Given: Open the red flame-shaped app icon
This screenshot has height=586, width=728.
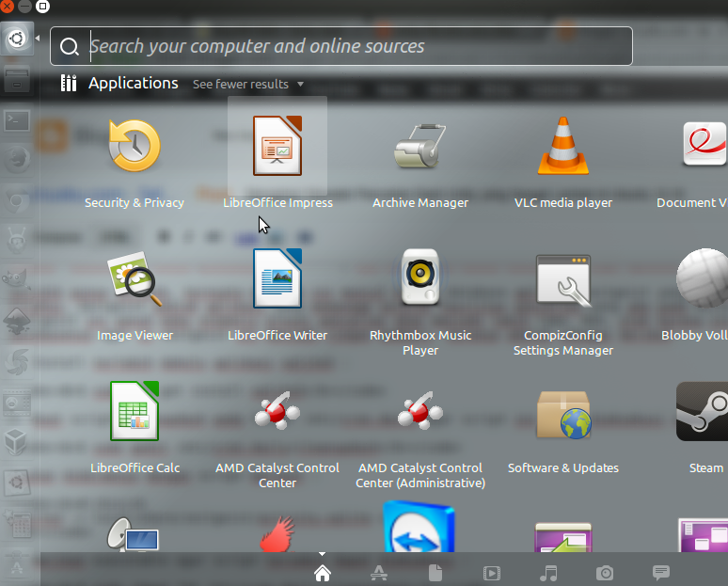Looking at the screenshot, I should coord(277,534).
